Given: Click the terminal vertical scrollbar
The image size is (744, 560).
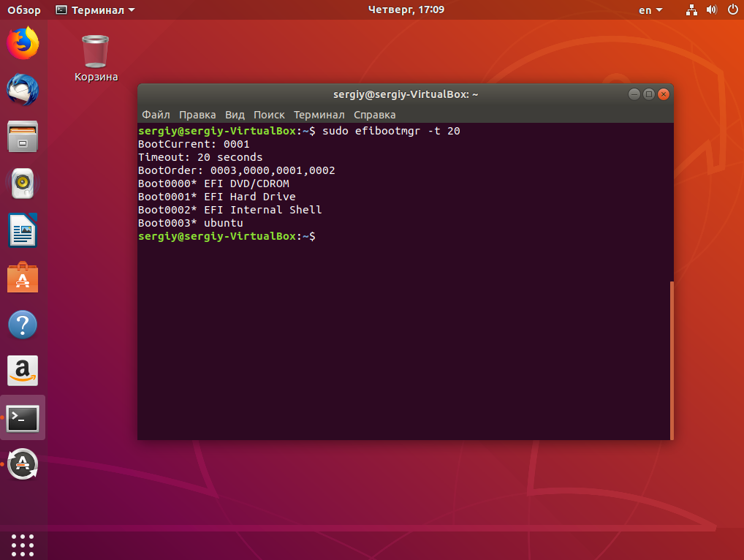Looking at the screenshot, I should [x=672, y=360].
